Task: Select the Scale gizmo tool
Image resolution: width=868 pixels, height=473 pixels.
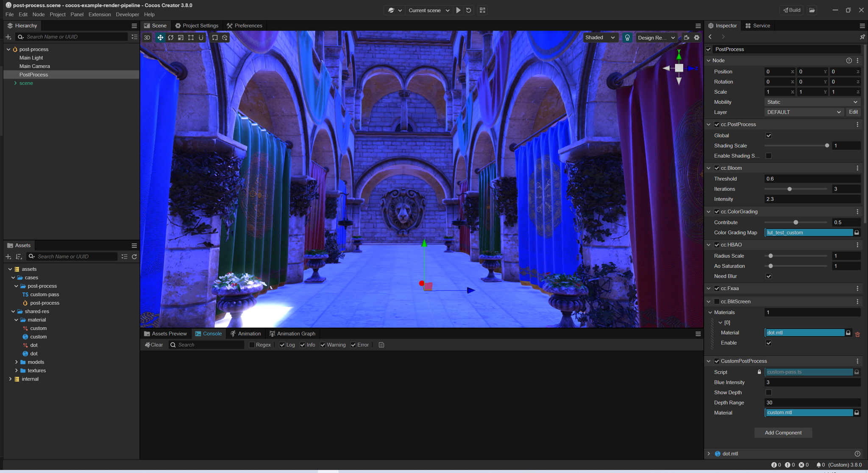Action: (181, 38)
